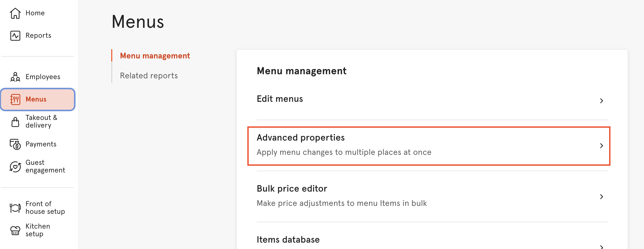Select the Employees sidebar icon
644x249 pixels.
(15, 76)
